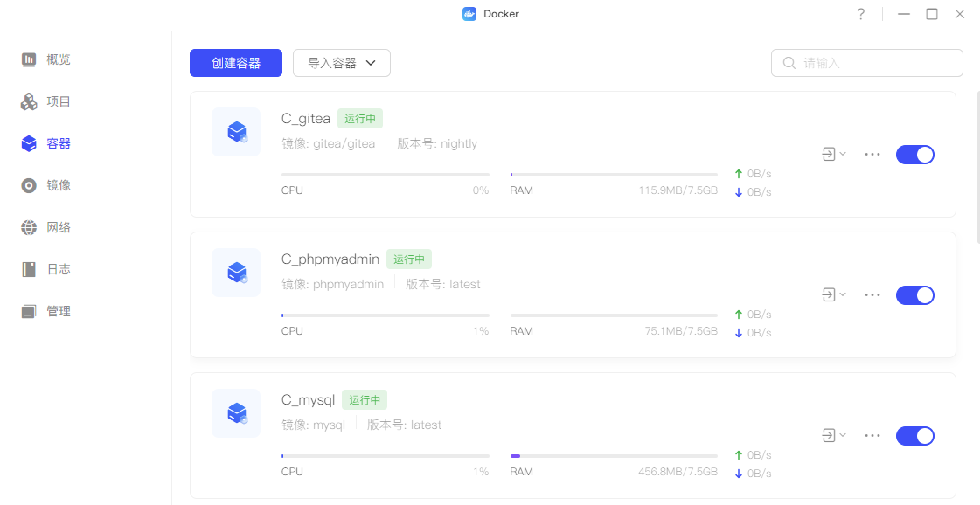Open the C_gitea access icon dropdown
The height and width of the screenshot is (505, 980).
tap(834, 155)
